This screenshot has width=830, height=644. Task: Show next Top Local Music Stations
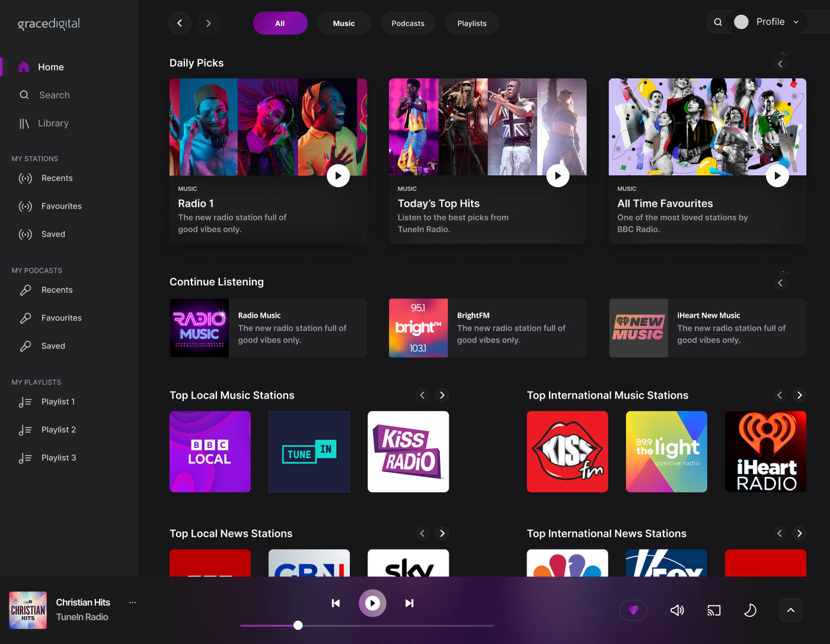[442, 395]
